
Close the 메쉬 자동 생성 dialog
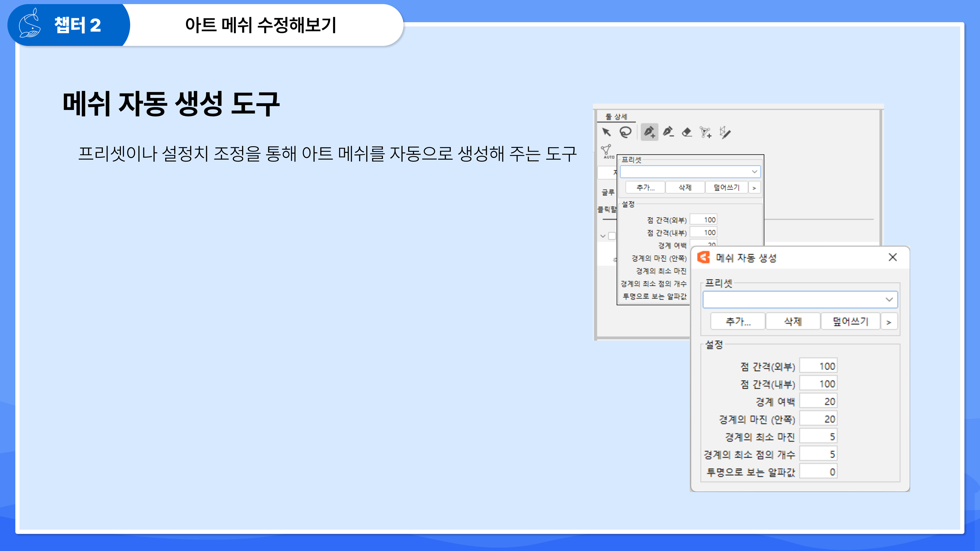[893, 257]
